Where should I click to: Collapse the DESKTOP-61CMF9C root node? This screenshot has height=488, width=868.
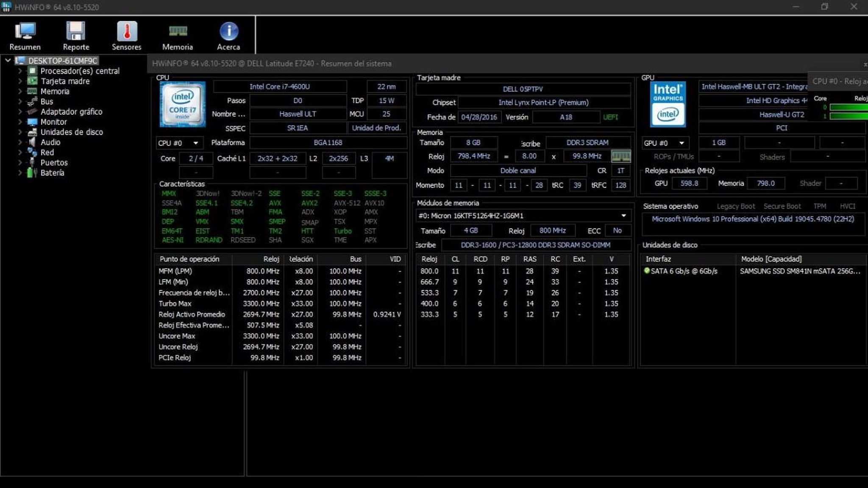click(x=8, y=61)
